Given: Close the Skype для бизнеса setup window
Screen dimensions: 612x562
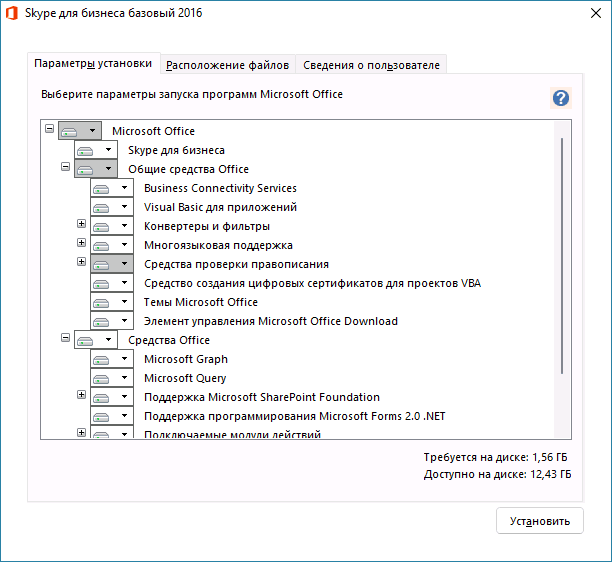Looking at the screenshot, I should pyautogui.click(x=596, y=13).
